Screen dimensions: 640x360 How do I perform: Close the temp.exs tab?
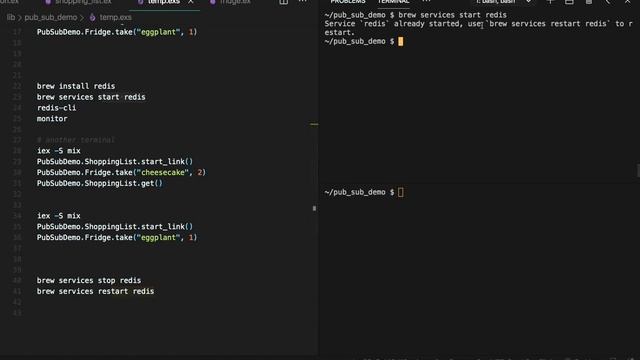click(x=191, y=2)
